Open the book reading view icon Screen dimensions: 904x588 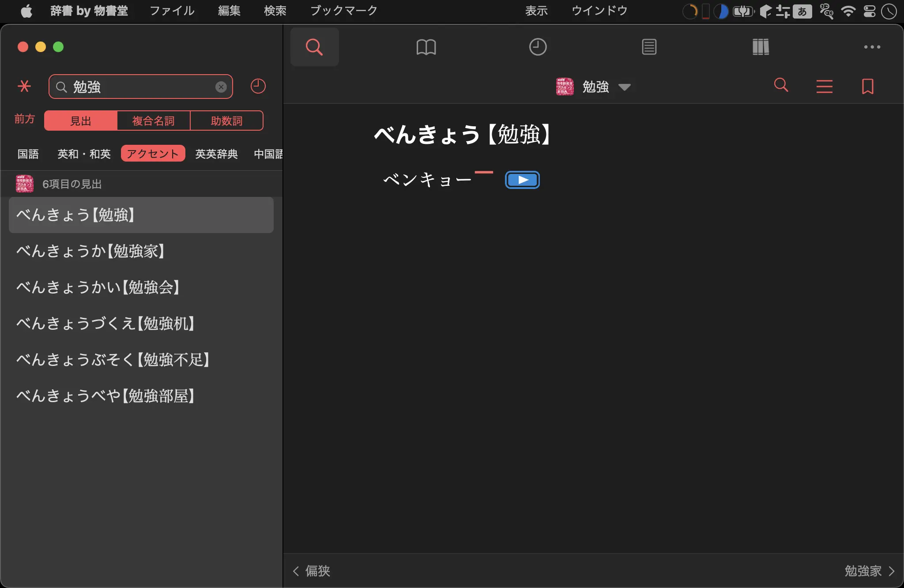pos(426,47)
